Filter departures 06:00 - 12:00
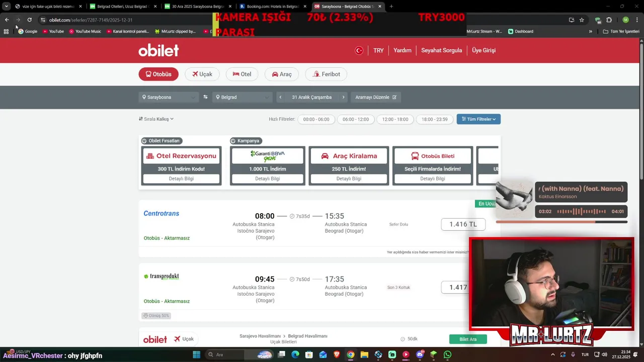644x362 pixels. click(356, 119)
